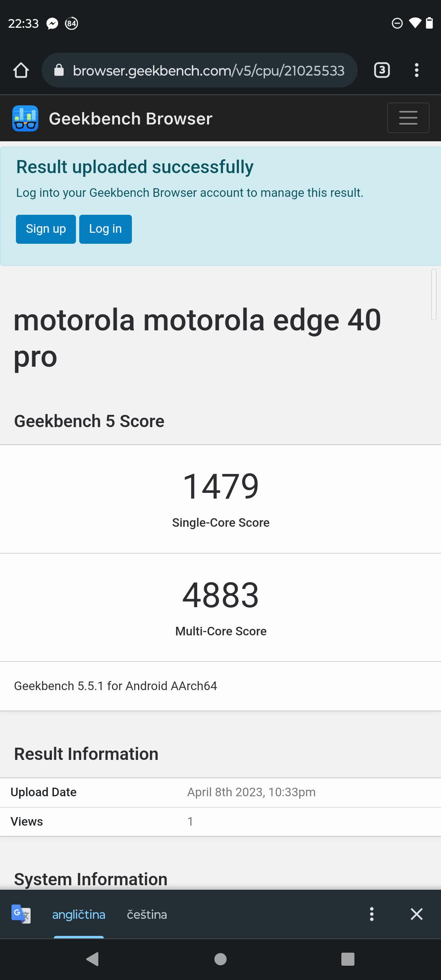Click the Geekbench glasses logo icon
441x980 pixels.
click(x=25, y=118)
